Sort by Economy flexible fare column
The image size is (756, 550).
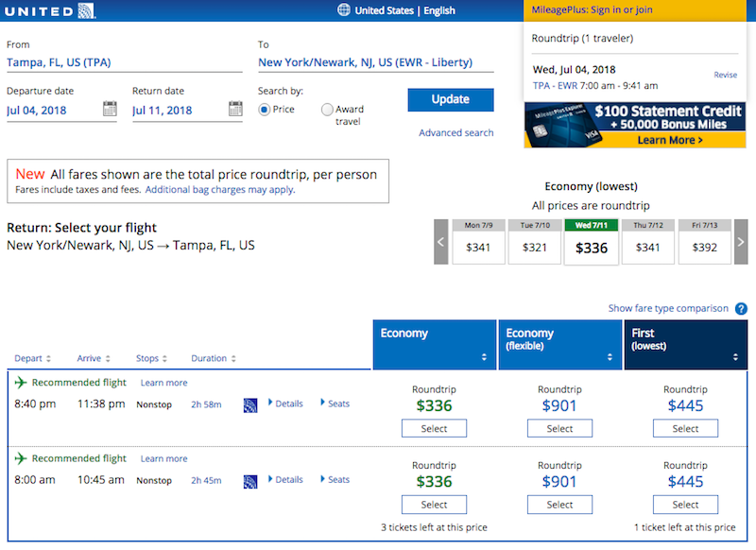[559, 346]
